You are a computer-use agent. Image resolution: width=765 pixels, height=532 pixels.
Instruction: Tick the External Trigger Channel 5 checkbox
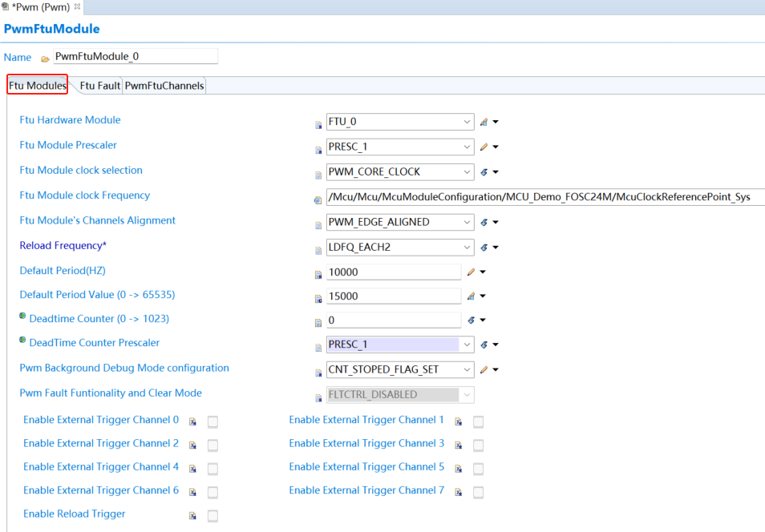coord(478,469)
